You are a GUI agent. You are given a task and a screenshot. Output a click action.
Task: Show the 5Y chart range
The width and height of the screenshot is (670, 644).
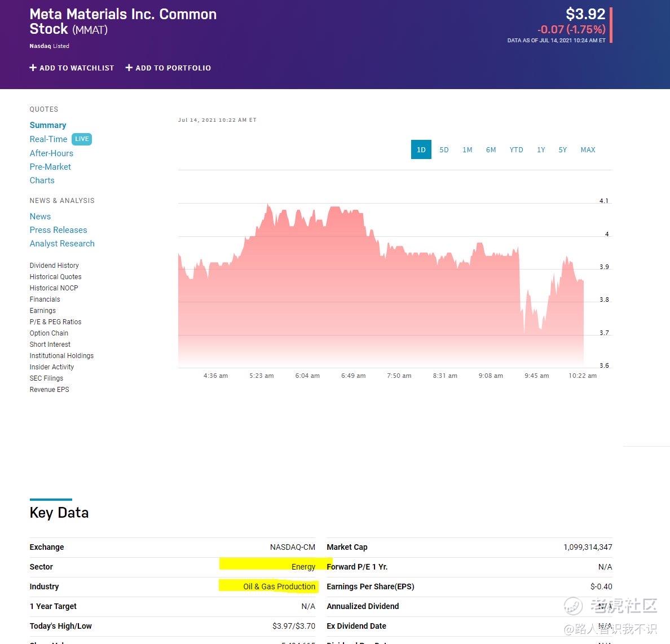click(x=562, y=149)
